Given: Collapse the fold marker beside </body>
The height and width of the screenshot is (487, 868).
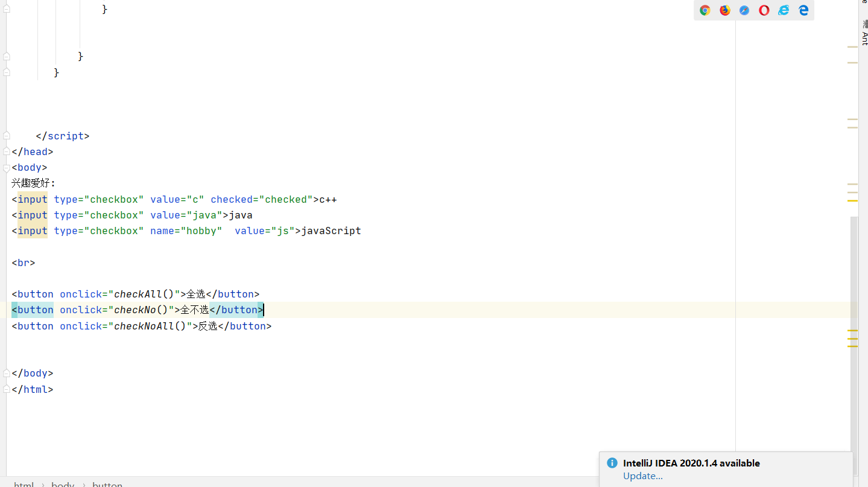Looking at the screenshot, I should click(7, 373).
